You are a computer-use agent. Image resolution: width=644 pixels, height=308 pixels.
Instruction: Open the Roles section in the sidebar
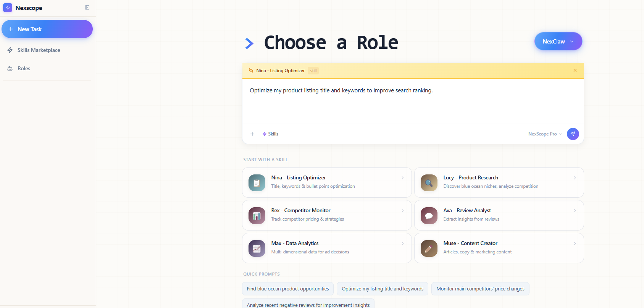(24, 68)
